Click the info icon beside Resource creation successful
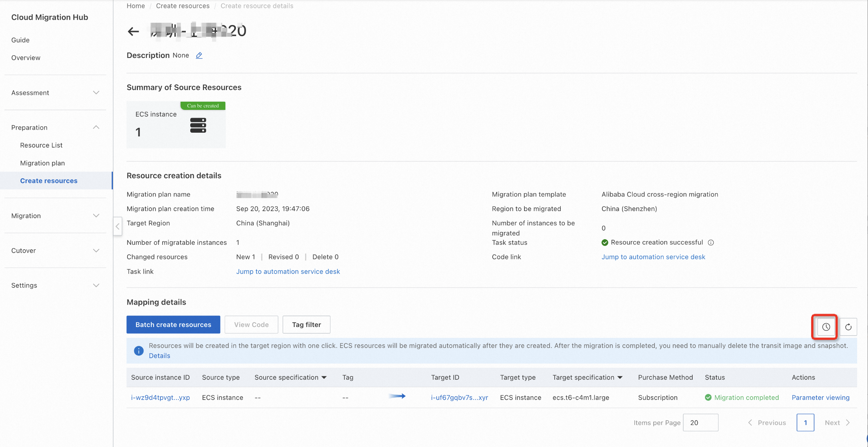Image resolution: width=868 pixels, height=447 pixels. point(711,243)
